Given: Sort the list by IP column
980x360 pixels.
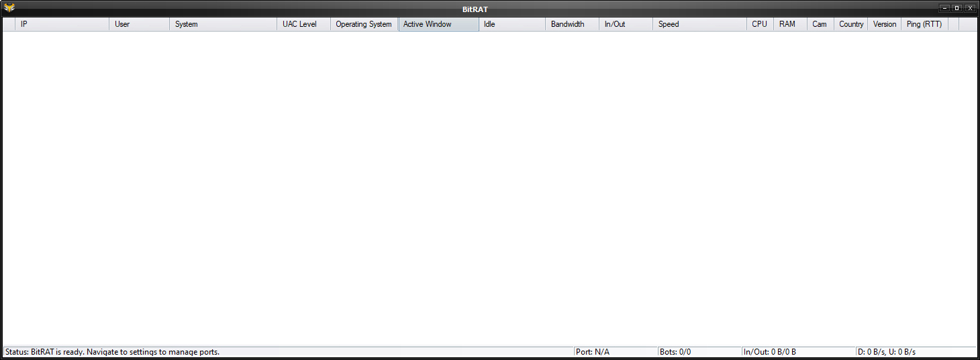Looking at the screenshot, I should coord(62,24).
